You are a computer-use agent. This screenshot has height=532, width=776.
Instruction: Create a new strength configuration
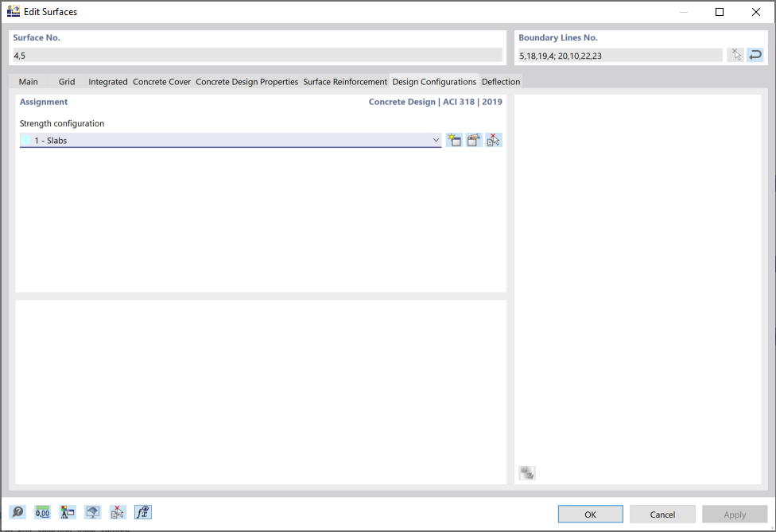coord(454,140)
